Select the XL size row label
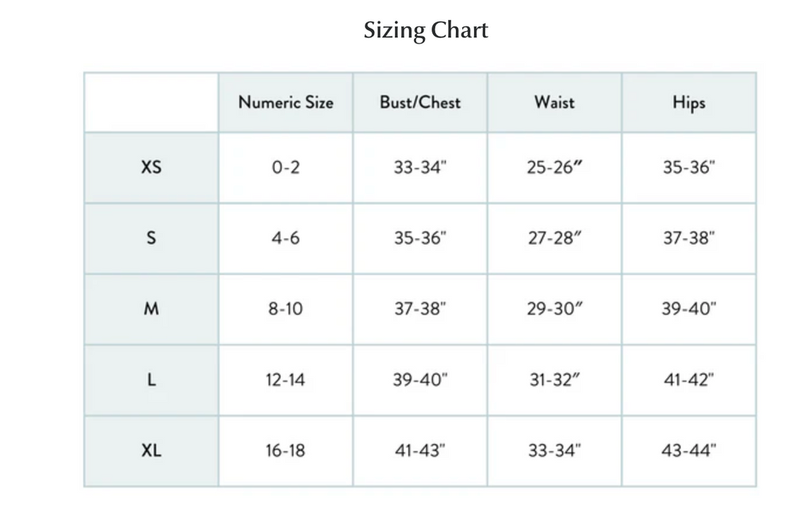812x511 pixels. pos(151,451)
